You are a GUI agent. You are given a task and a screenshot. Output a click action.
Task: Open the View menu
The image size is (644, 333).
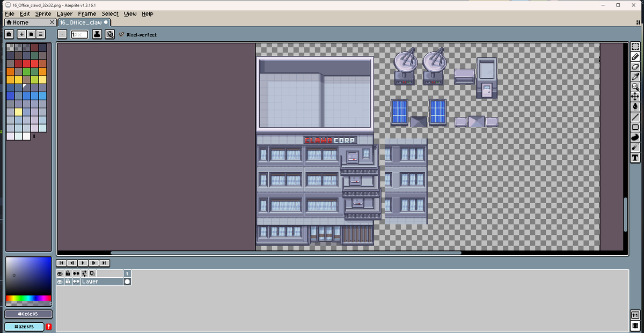[x=130, y=14]
